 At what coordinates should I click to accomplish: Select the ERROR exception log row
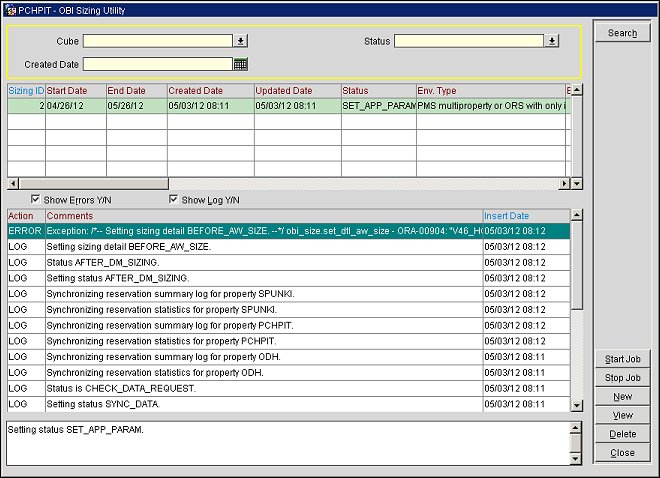[264, 230]
